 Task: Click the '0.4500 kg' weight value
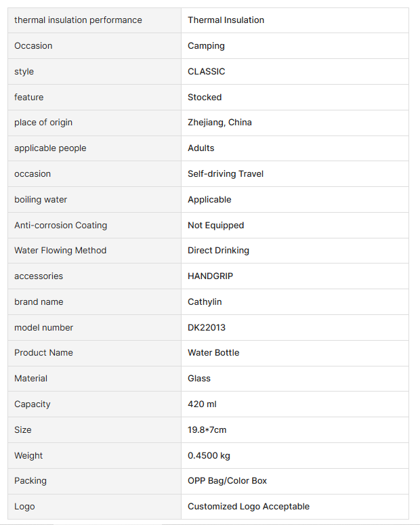click(x=209, y=456)
